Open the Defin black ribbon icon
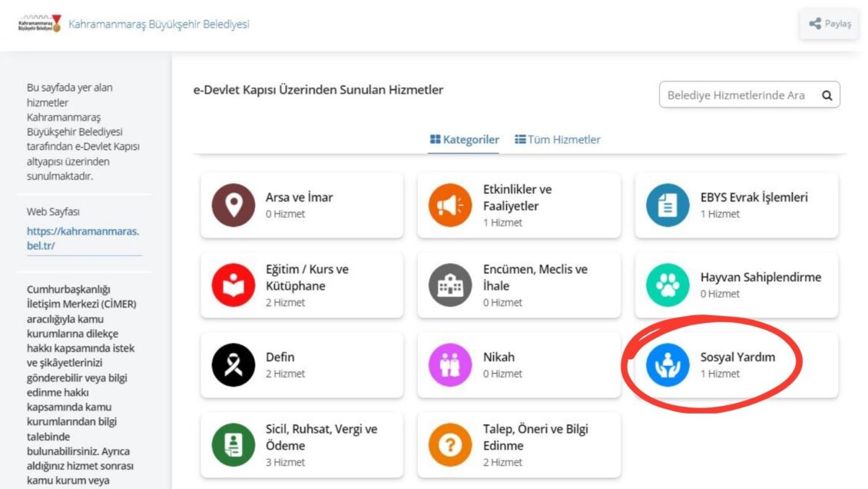868x489 pixels. click(x=233, y=365)
